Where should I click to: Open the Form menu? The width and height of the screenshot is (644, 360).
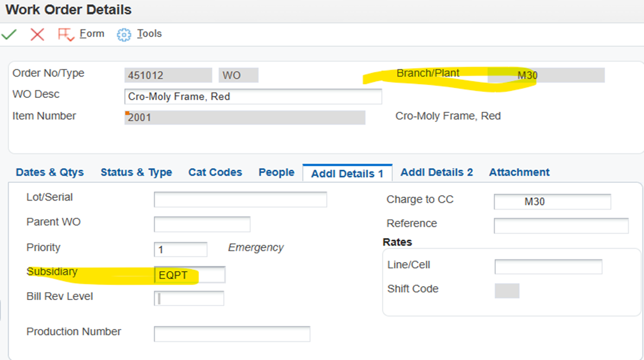[92, 33]
